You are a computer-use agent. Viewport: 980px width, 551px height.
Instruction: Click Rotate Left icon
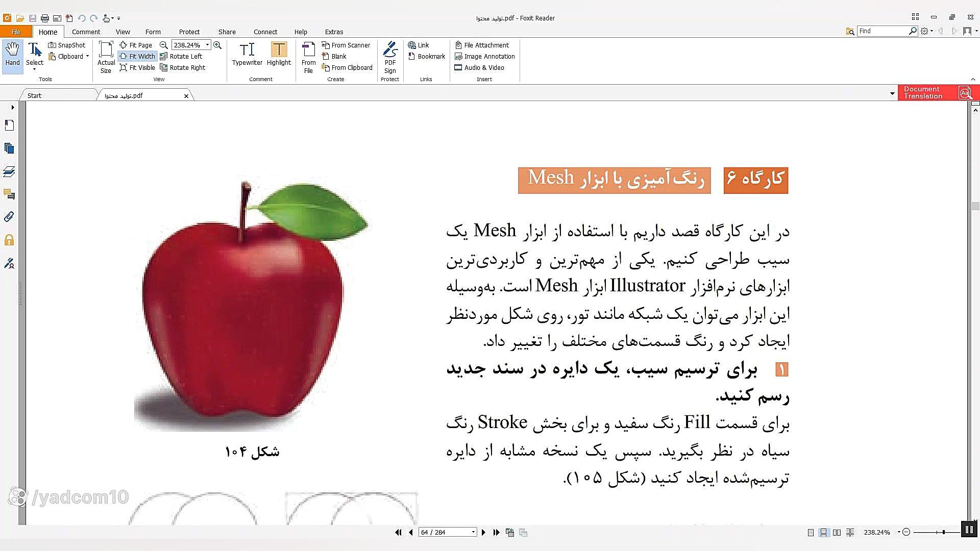click(x=181, y=56)
